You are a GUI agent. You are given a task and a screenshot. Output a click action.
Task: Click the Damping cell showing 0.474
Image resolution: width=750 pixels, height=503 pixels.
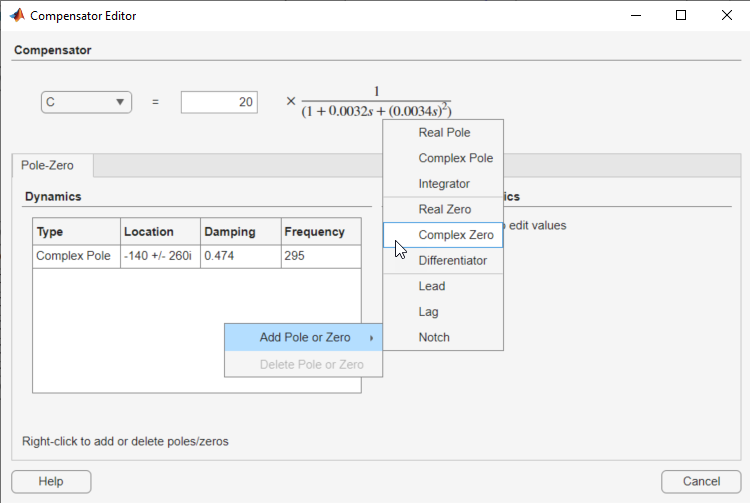(x=240, y=257)
